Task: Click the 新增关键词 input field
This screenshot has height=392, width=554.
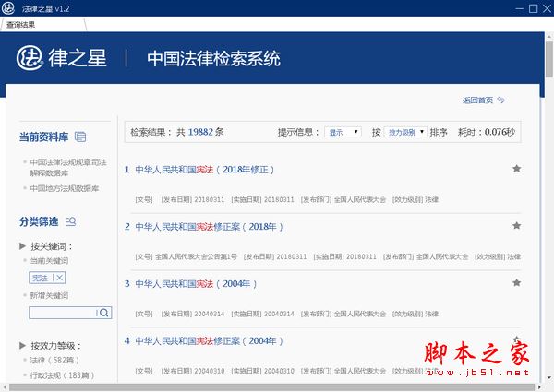Action: click(x=62, y=313)
